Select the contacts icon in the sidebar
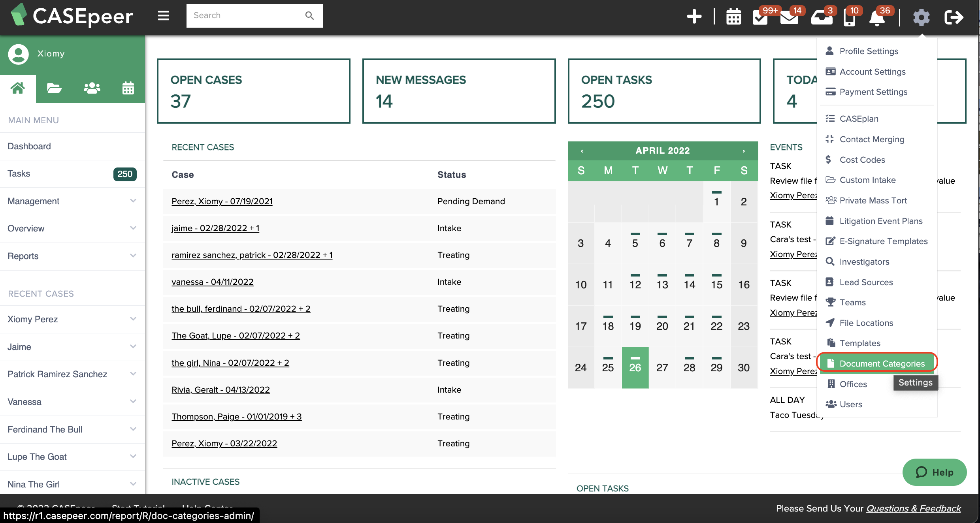 (91, 88)
